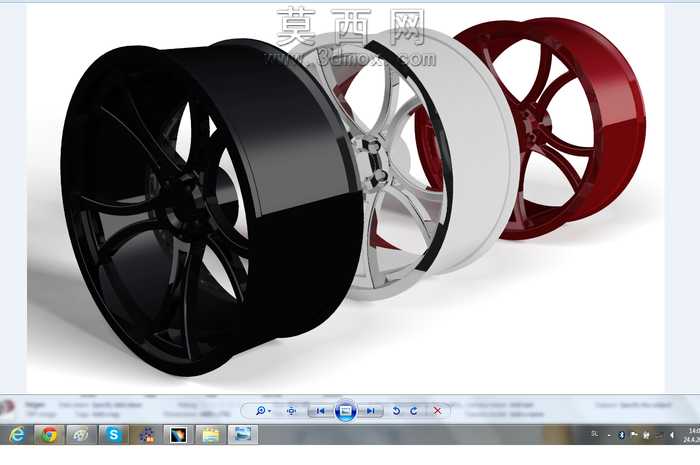Launch Internet Explorer from the taskbar
Screen dimensions: 700x465
pyautogui.click(x=17, y=434)
